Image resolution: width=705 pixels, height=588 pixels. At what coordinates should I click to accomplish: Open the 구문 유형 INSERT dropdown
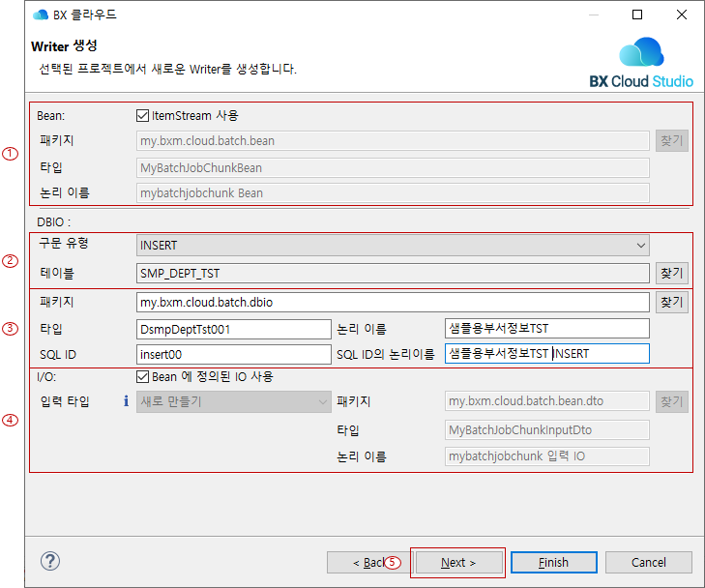393,246
